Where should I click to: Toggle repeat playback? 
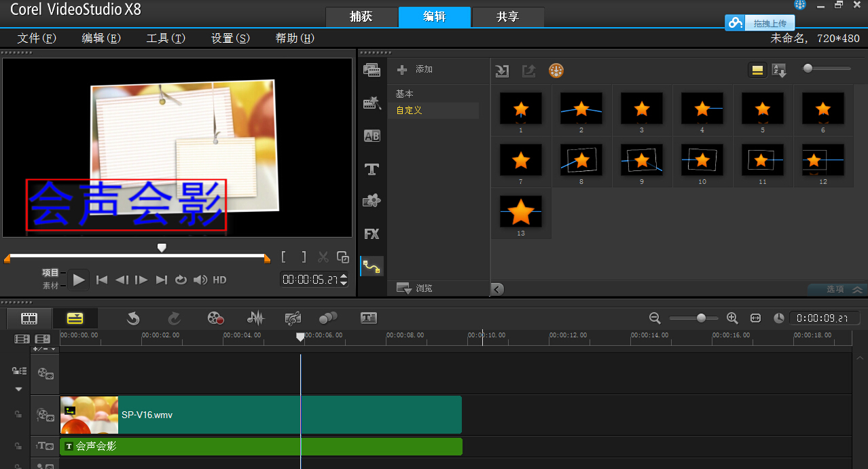click(x=181, y=280)
